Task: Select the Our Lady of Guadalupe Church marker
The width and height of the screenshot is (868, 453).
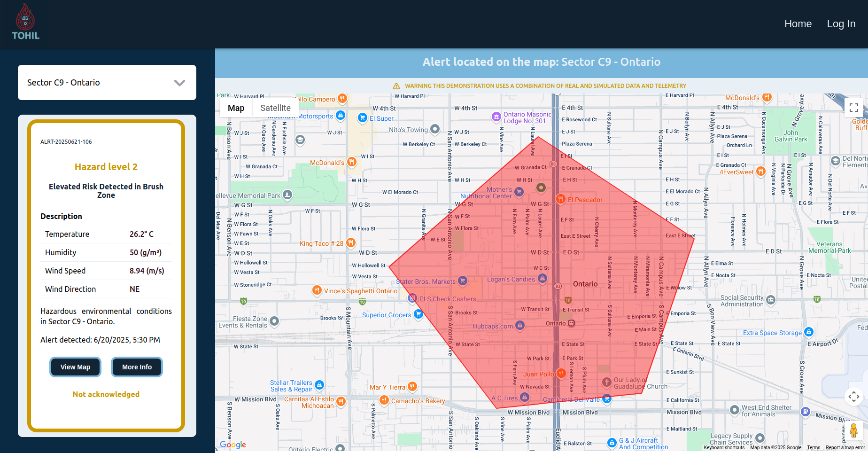Action: tap(607, 382)
